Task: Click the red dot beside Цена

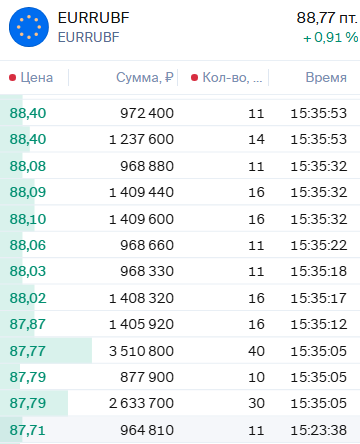Action: tap(13, 78)
